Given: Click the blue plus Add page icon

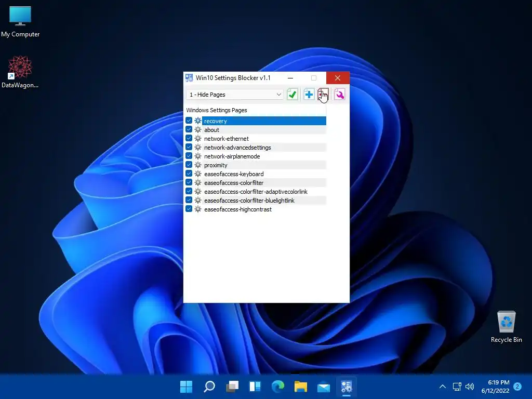Looking at the screenshot, I should (309, 95).
